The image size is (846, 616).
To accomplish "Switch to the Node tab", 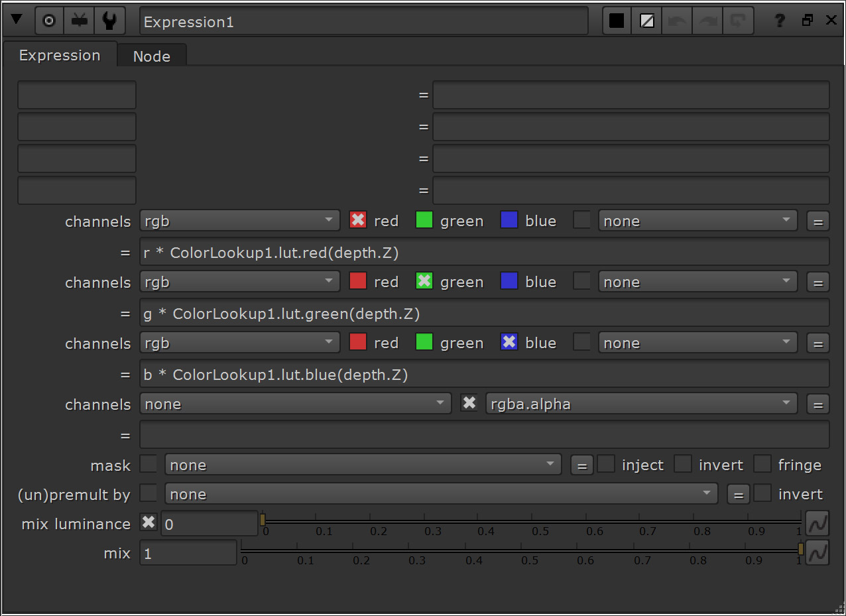I will 151,56.
